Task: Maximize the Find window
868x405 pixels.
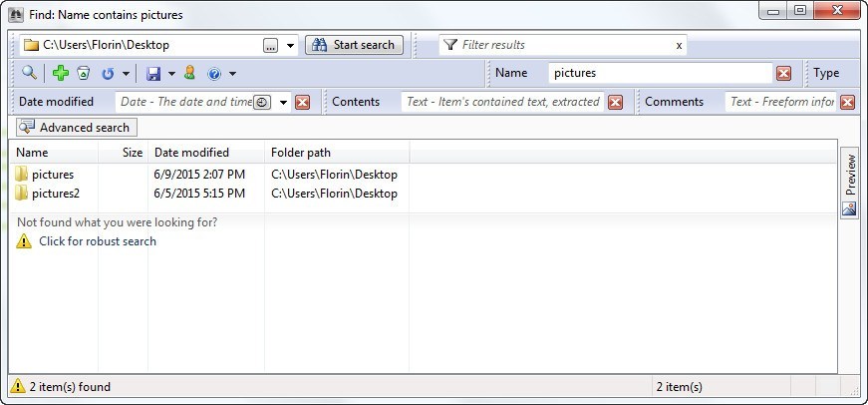Action: pyautogui.click(x=800, y=11)
